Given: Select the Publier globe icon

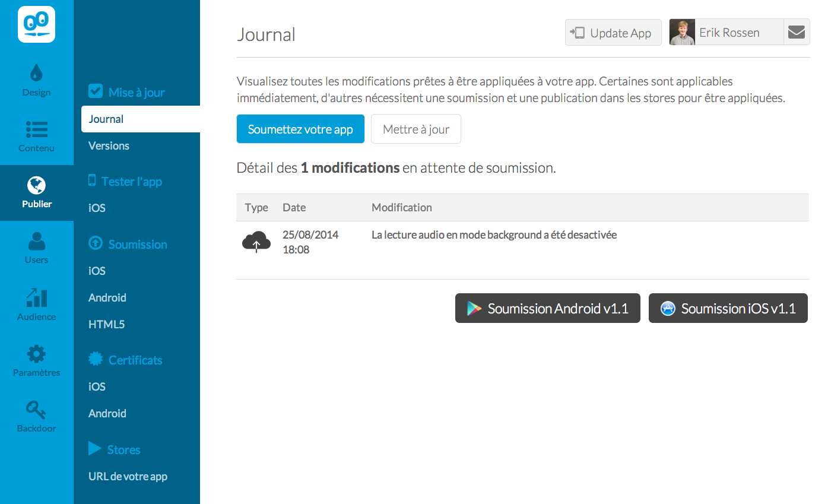Looking at the screenshot, I should 36,185.
